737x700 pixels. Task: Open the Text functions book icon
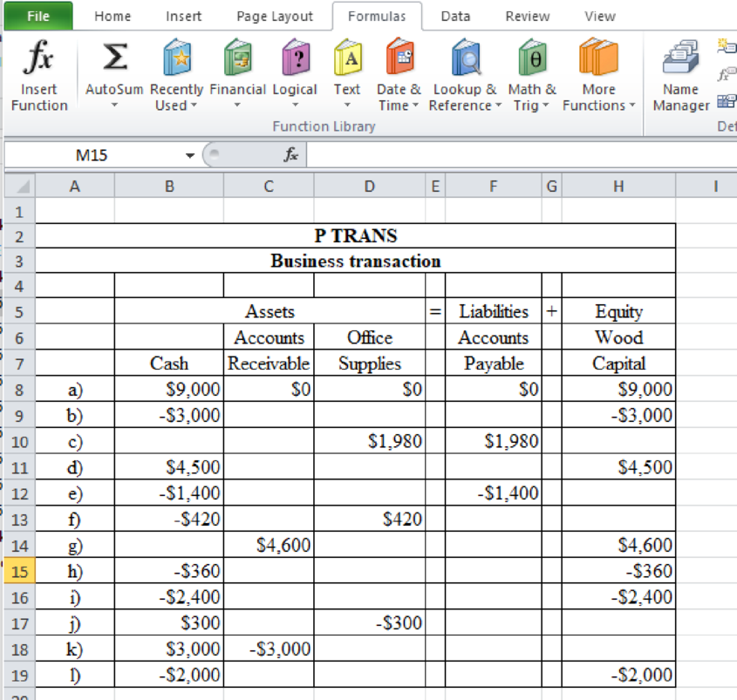(x=347, y=59)
